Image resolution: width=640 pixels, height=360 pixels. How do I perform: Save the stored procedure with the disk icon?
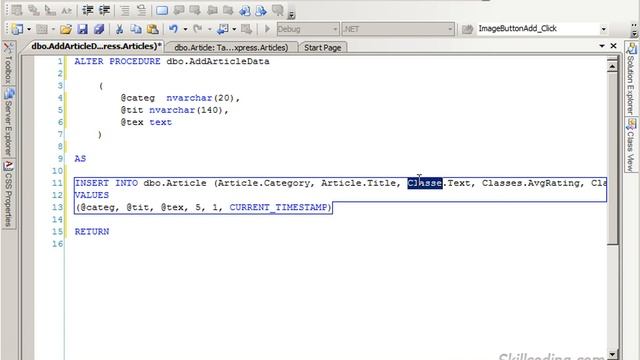point(82,29)
